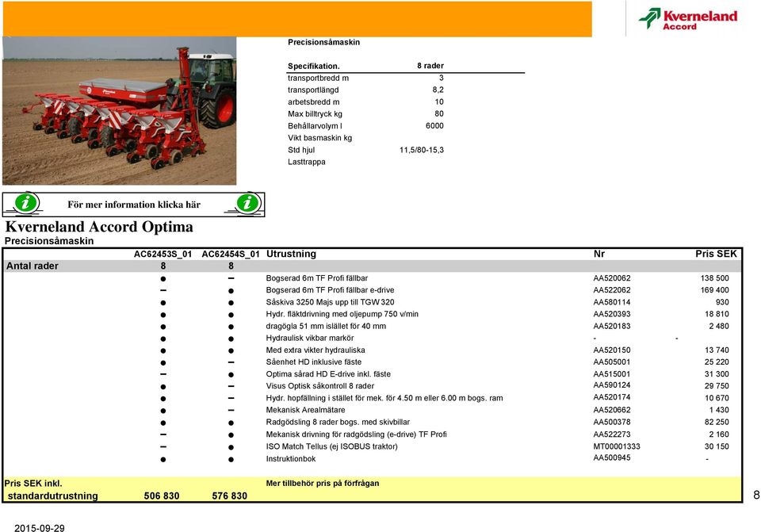Select part number AA500945

click(611, 457)
